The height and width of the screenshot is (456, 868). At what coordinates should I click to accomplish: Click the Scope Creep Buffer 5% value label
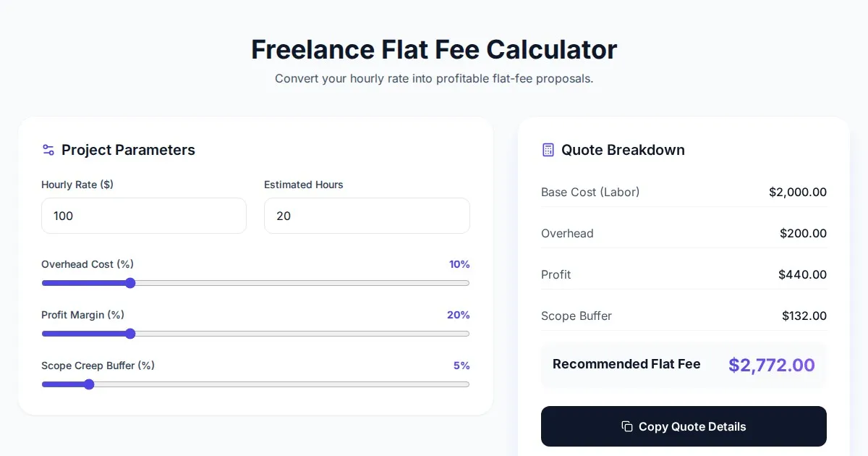click(461, 366)
